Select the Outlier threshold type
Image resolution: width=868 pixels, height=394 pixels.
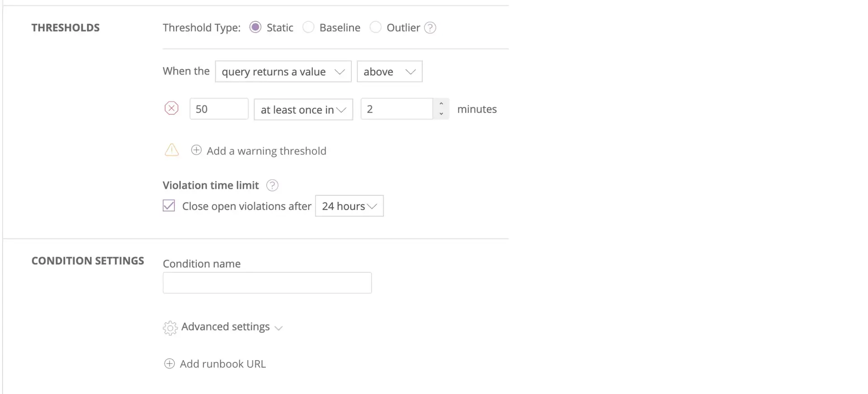[375, 28]
